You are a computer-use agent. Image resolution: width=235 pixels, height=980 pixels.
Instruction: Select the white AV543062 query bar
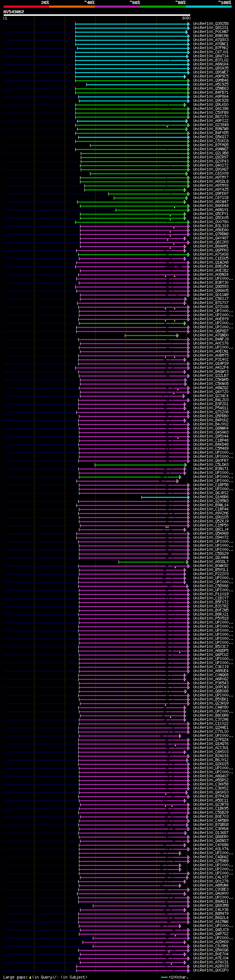[x=97, y=15]
